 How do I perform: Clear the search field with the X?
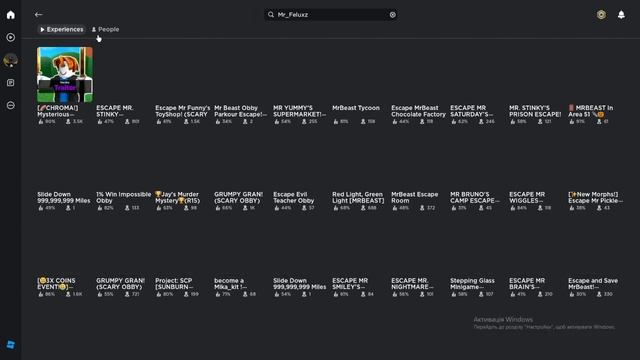pos(393,15)
